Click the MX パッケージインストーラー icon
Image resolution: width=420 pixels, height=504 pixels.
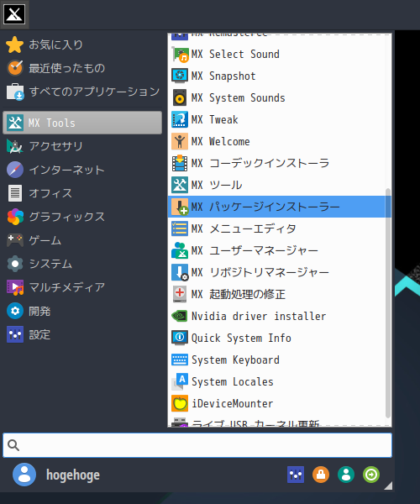[x=180, y=207]
